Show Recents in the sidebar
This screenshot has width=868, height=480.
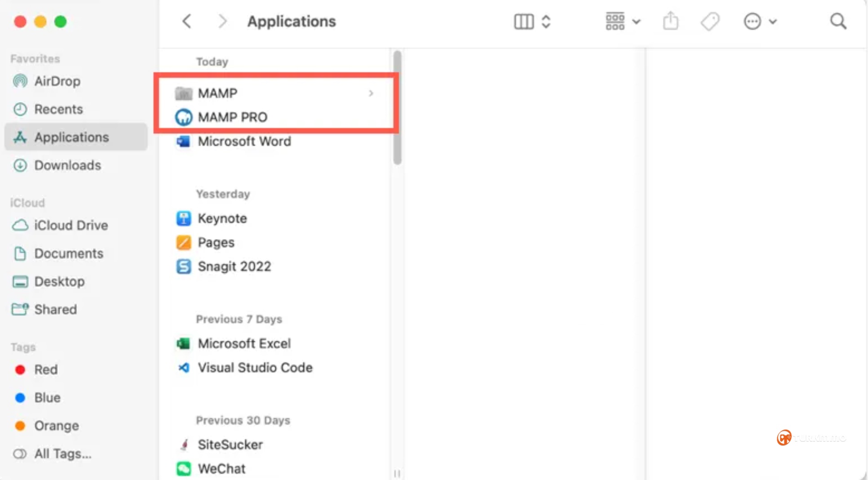click(x=59, y=109)
